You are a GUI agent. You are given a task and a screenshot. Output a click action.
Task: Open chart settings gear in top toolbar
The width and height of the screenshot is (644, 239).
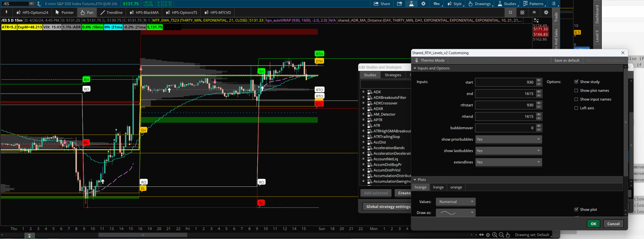click(x=423, y=4)
